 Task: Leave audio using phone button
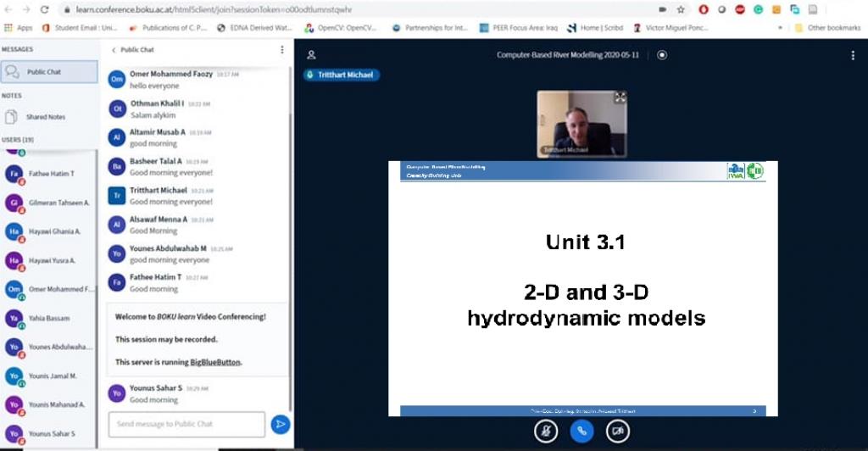(581, 431)
